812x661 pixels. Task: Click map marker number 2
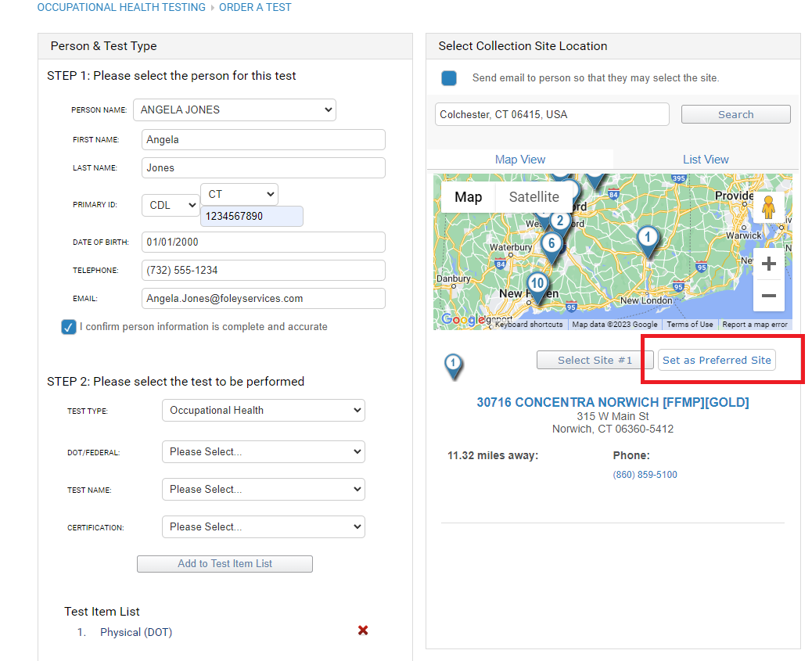(560, 221)
